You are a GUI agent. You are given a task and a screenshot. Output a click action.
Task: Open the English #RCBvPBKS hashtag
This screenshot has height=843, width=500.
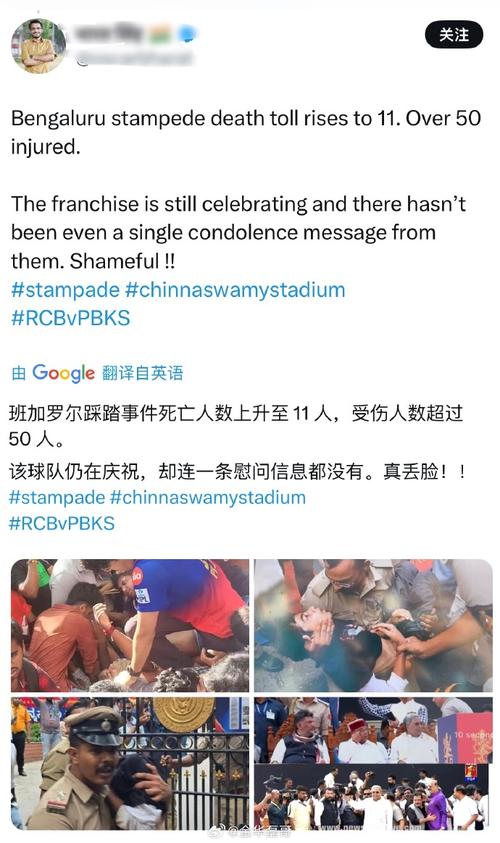click(70, 318)
